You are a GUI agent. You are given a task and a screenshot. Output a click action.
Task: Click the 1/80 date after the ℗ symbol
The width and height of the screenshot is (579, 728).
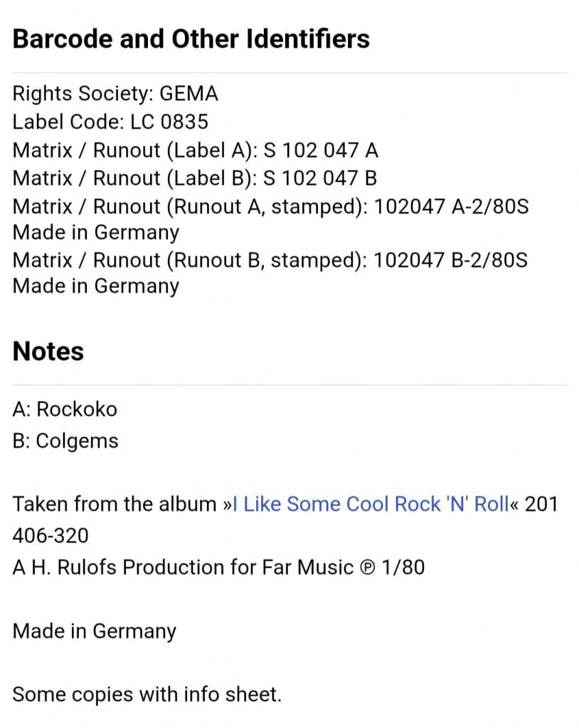[403, 567]
